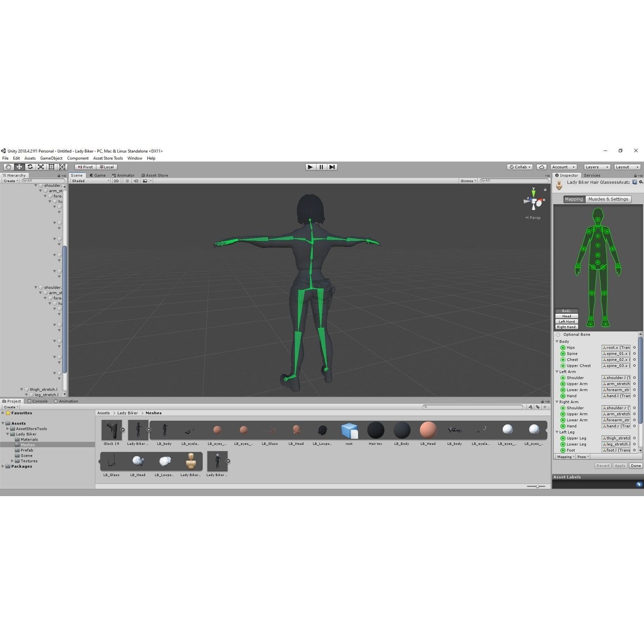Toggle 2D view mode in Scene
This screenshot has width=644, height=644.
(x=116, y=181)
